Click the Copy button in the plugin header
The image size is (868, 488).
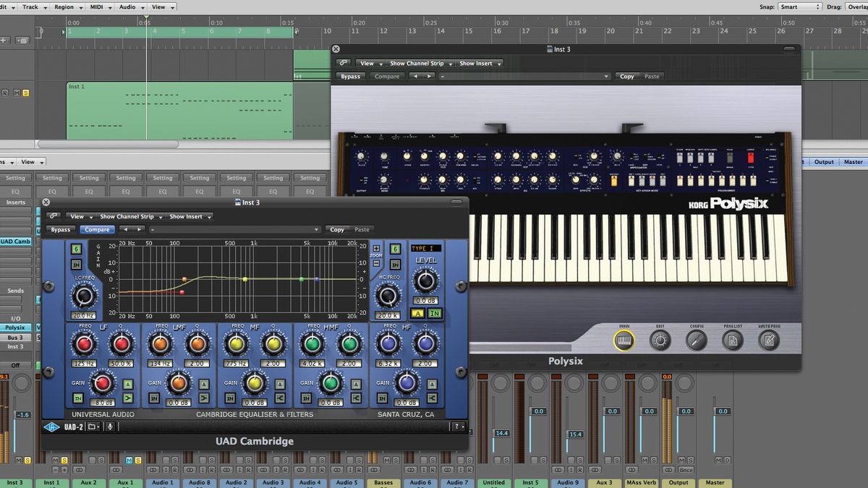click(x=337, y=229)
